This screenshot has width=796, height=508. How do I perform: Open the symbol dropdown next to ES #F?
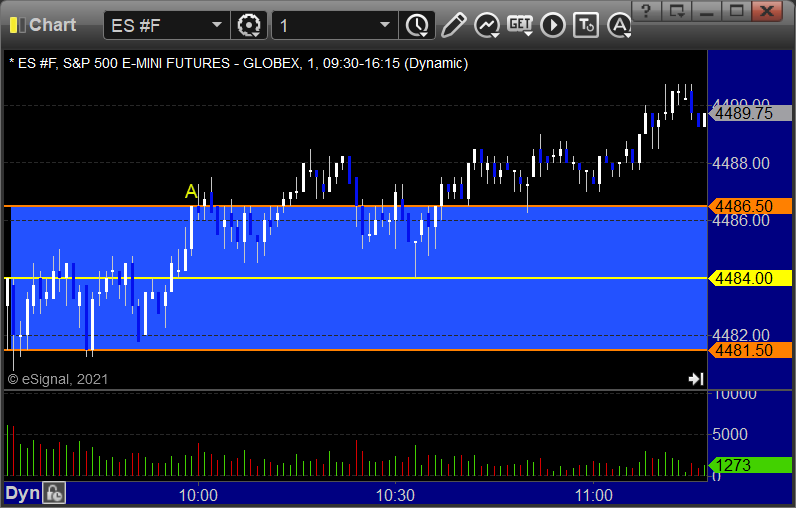click(x=217, y=25)
